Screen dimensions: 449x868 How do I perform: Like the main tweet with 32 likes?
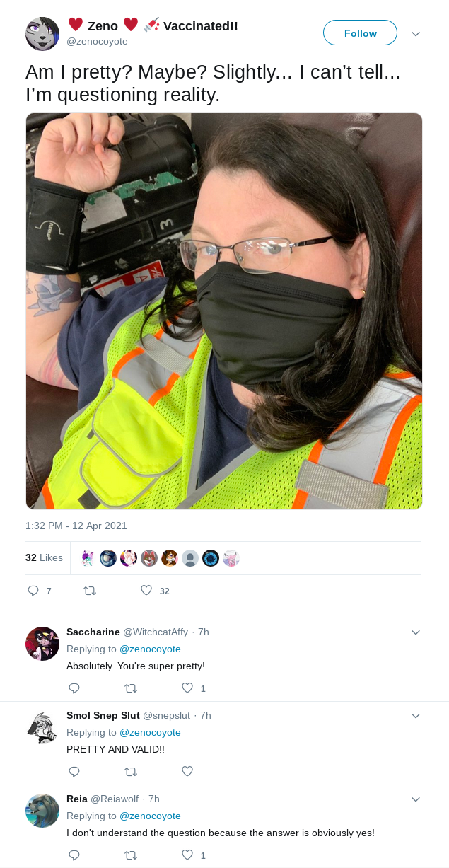click(146, 591)
